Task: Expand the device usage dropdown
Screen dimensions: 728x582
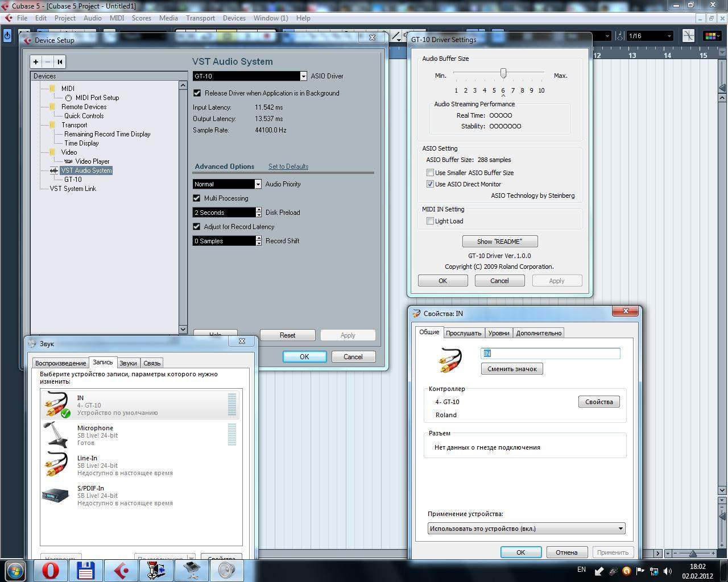Action: pos(620,529)
